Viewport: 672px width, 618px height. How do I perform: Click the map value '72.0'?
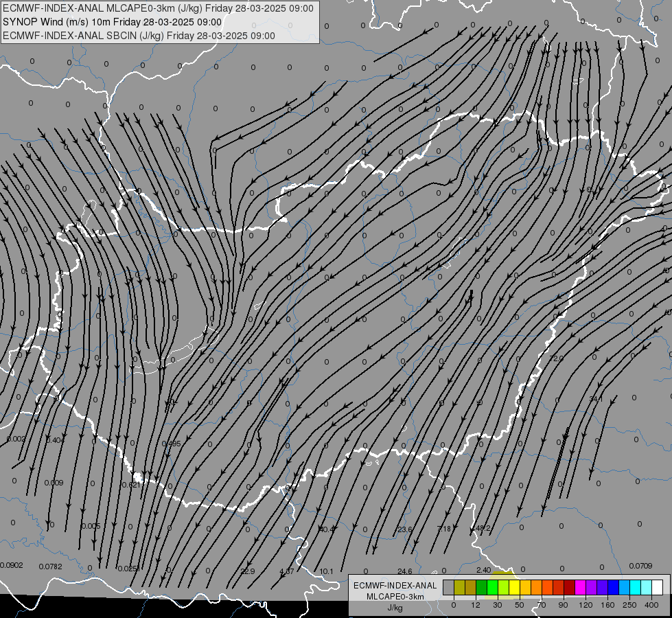click(556, 358)
